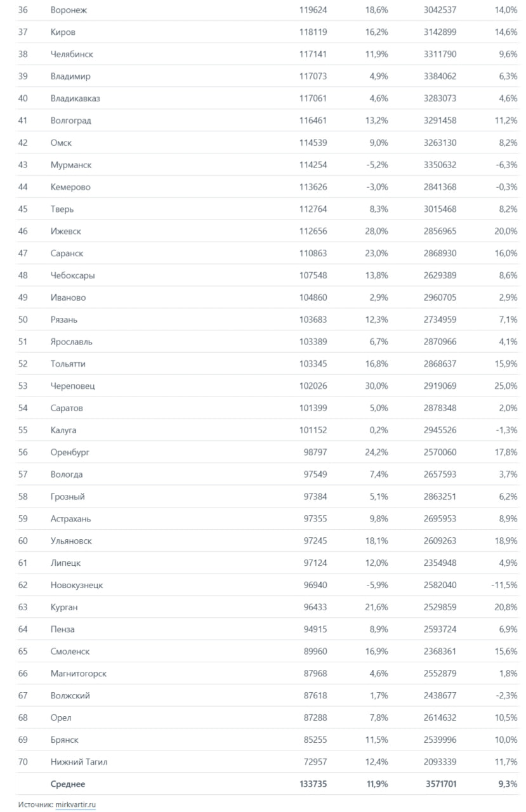
Task: Click the Магнитогорск city cell
Action: (x=79, y=674)
